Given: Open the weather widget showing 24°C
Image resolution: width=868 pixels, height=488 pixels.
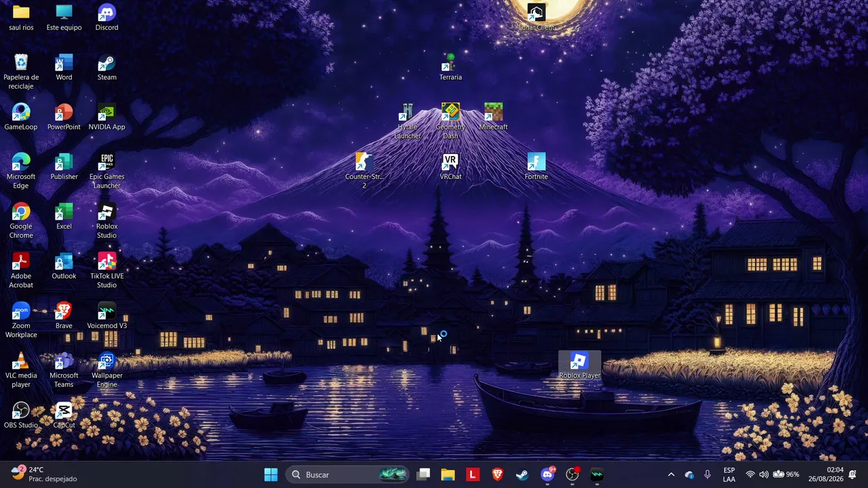Looking at the screenshot, I should 45,474.
